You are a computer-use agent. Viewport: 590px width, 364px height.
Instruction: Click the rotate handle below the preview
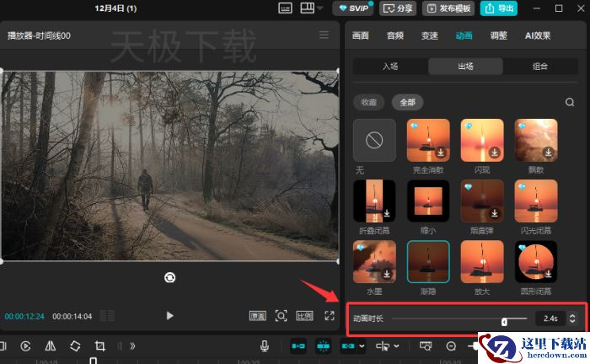169,277
